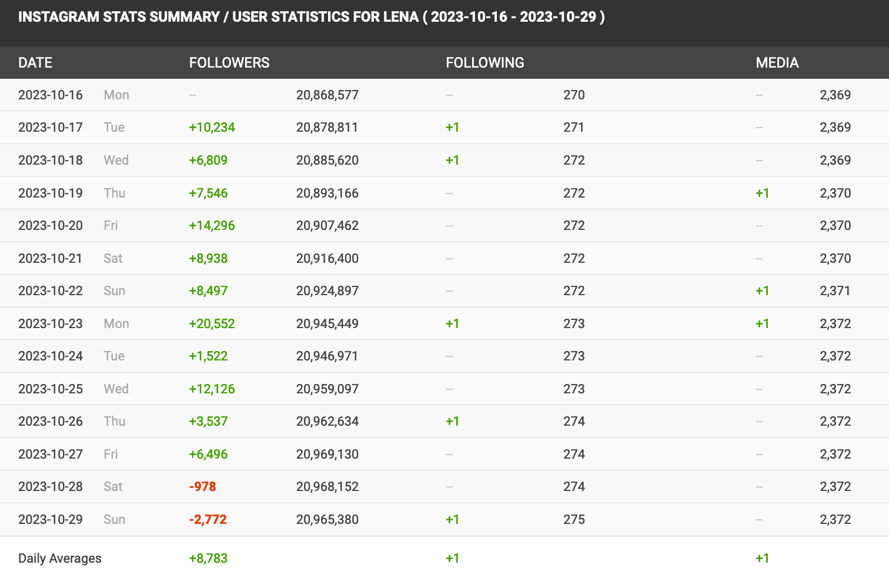Select follower total 20,916,400
This screenshot has height=588, width=889.
pos(327,259)
